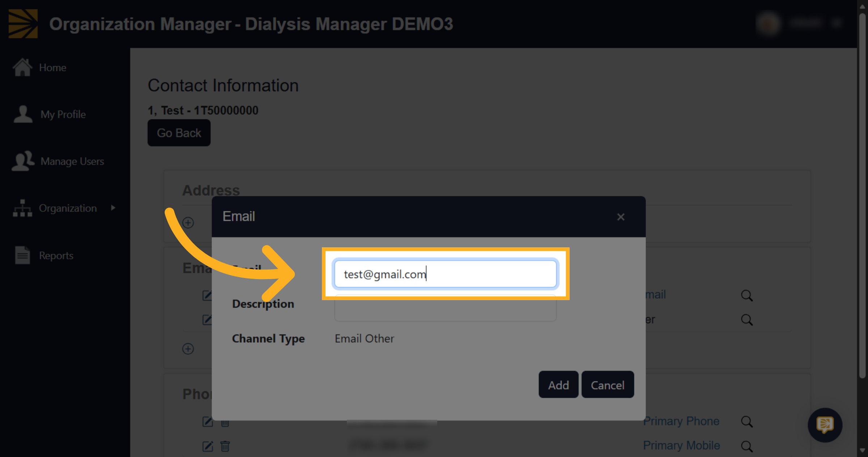Expand the Organization submenu arrow
The width and height of the screenshot is (868, 457).
pyautogui.click(x=113, y=208)
